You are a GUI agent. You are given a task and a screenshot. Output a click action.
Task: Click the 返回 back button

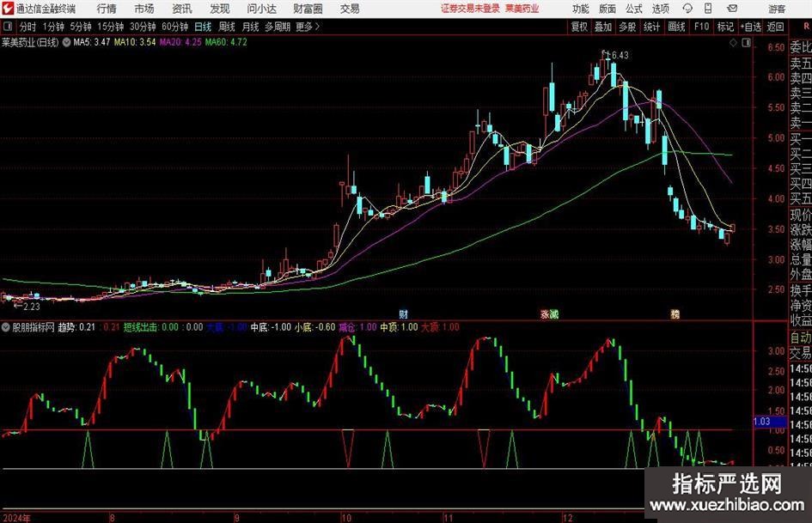(775, 27)
